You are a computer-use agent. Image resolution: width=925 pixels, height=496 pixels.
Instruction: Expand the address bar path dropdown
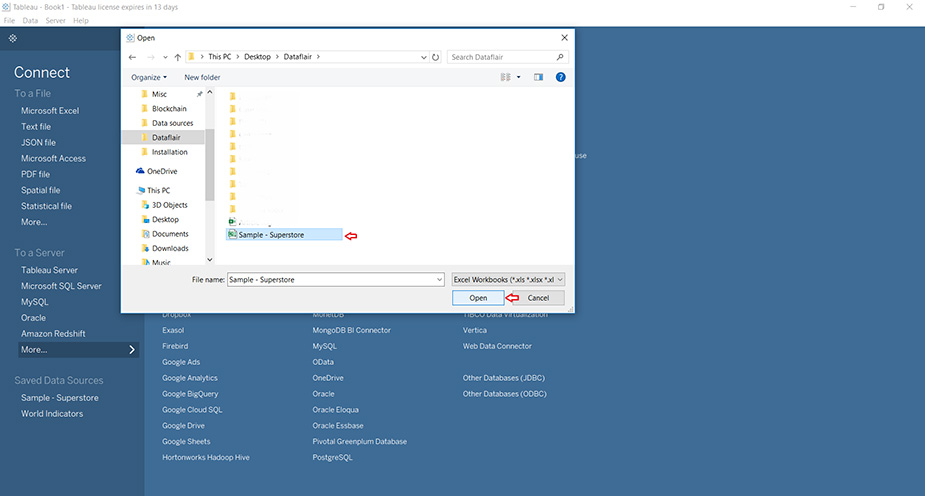tap(424, 57)
